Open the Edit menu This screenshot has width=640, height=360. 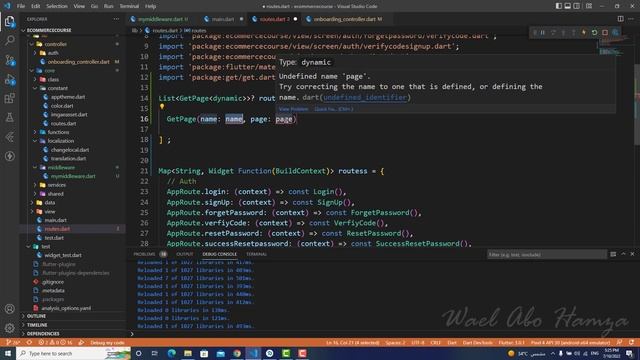click(x=36, y=6)
